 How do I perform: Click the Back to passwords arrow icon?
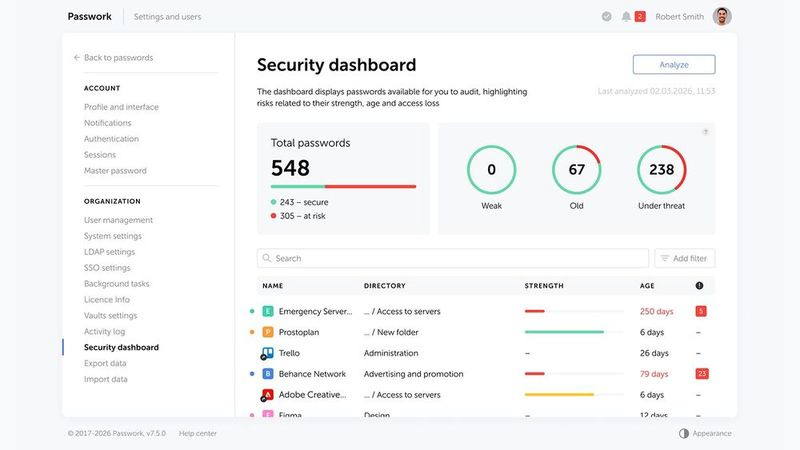pyautogui.click(x=77, y=58)
